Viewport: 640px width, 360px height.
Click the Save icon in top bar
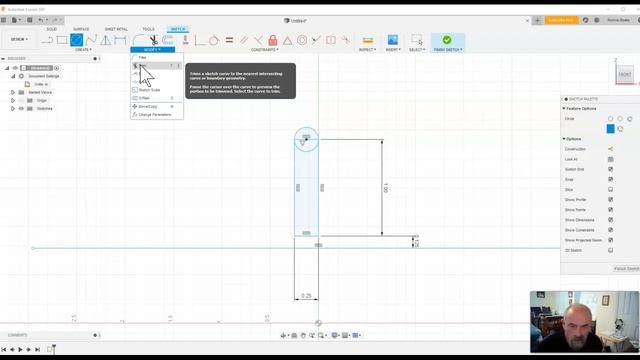coord(29,20)
